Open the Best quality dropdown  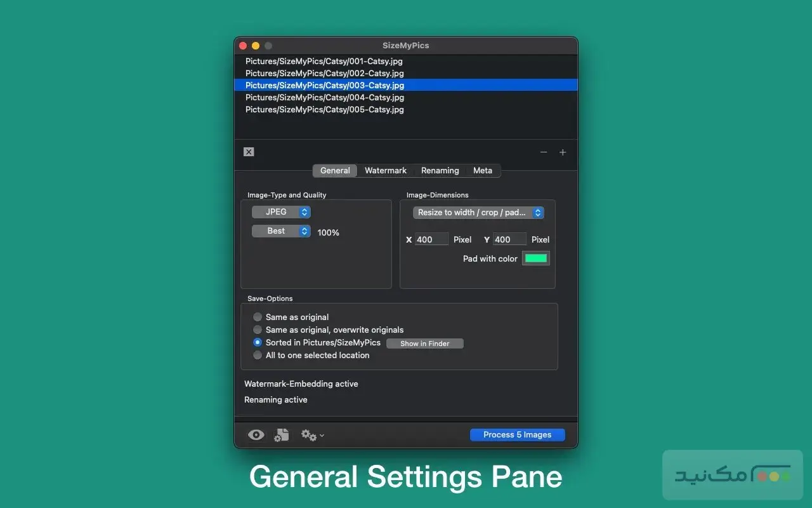[281, 231]
